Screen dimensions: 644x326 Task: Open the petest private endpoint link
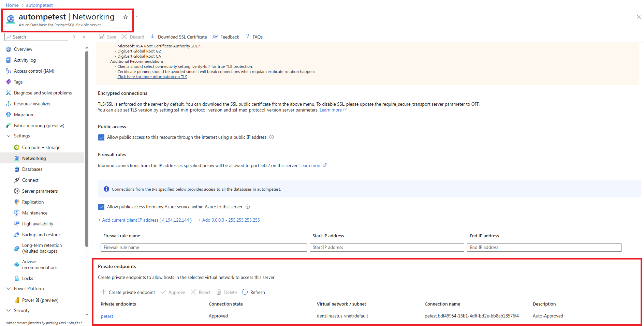[107, 316]
